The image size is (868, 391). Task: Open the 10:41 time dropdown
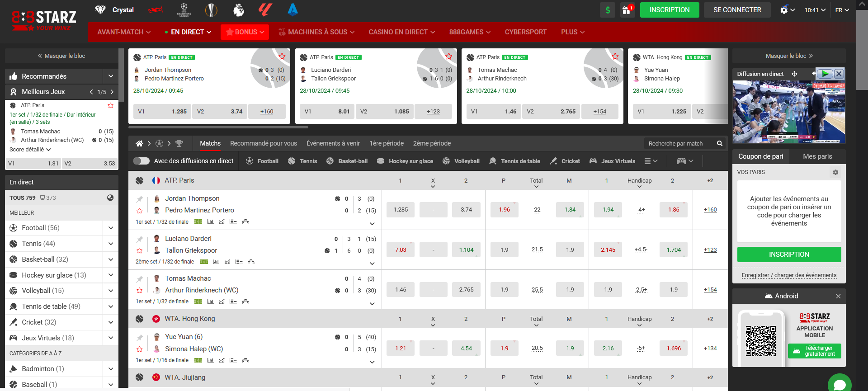coord(815,10)
